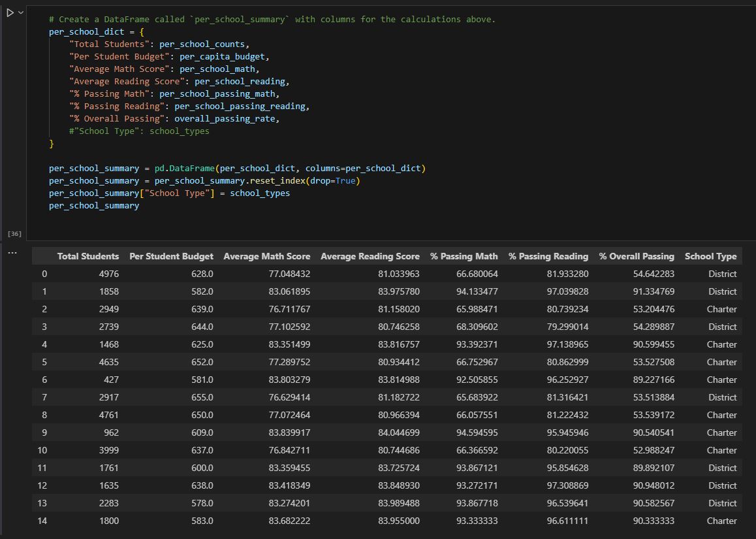Click the School Type column header

click(x=710, y=256)
